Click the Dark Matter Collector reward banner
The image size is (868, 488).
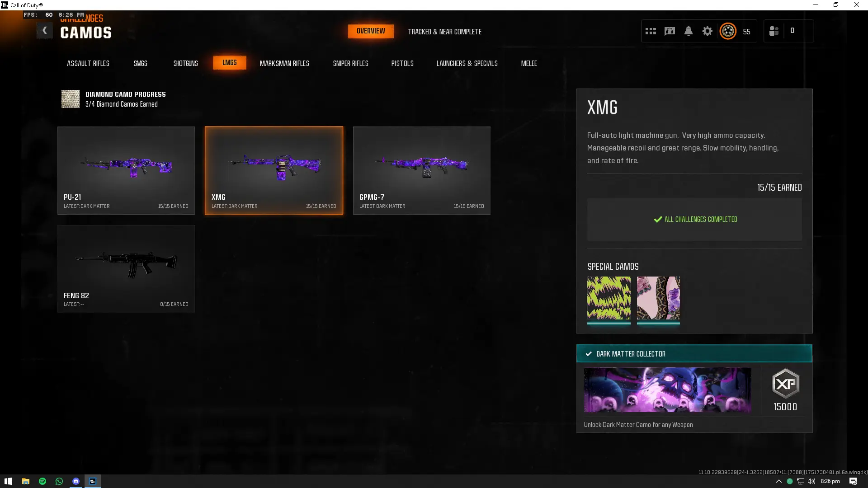point(667,389)
